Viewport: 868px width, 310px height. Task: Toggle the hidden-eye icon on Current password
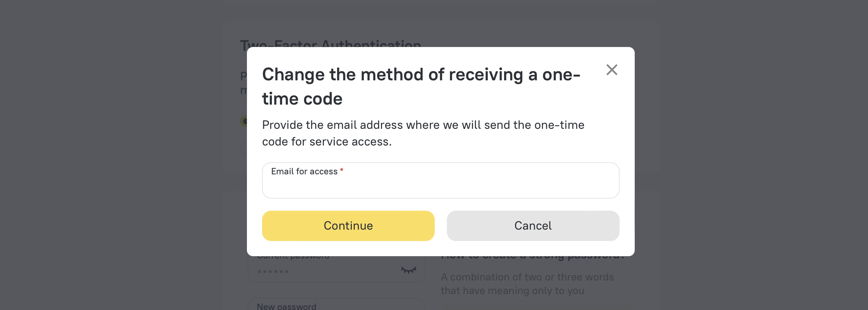coord(409,270)
